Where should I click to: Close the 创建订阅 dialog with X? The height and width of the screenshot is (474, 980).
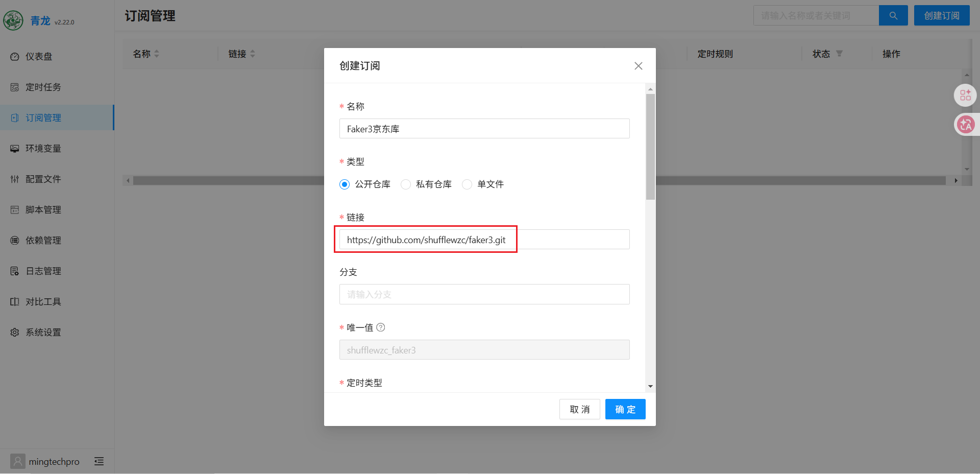coord(639,66)
